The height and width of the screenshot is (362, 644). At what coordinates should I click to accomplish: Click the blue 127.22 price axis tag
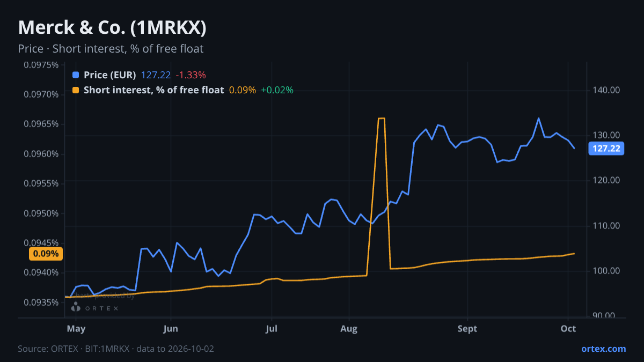607,149
